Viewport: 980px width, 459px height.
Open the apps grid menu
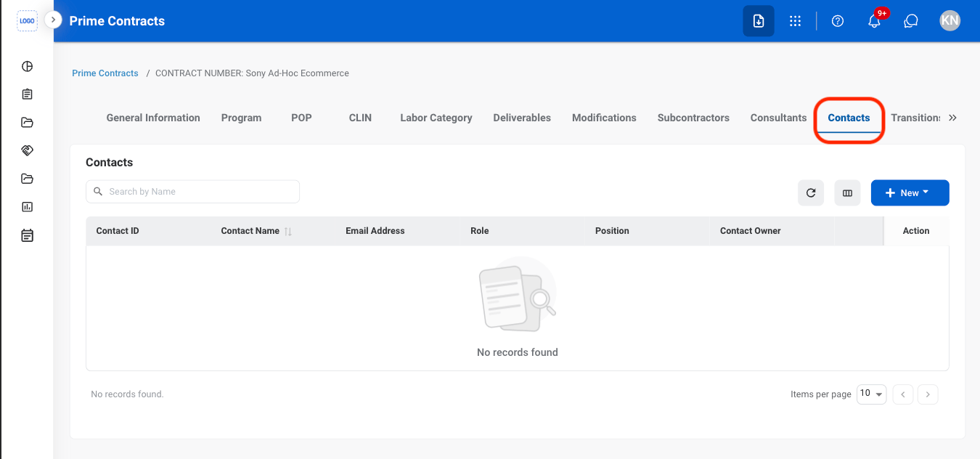click(795, 21)
